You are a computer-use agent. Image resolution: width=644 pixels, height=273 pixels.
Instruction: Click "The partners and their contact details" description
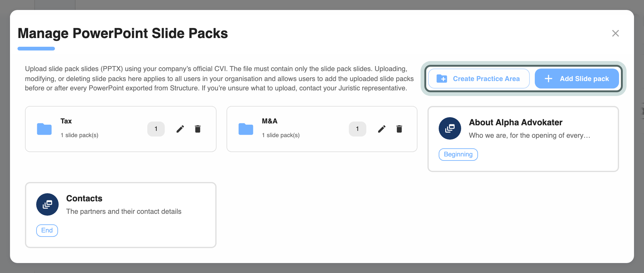point(124,212)
